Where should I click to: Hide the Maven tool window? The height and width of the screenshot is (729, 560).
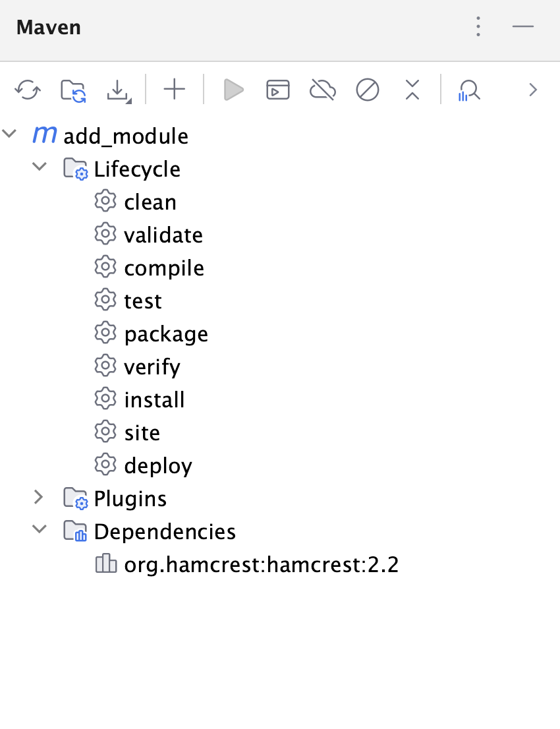pos(524,27)
